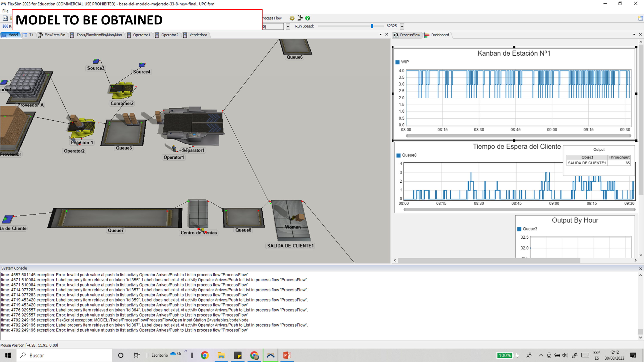Toggle the Queue3 legend in Output By Hour
644x362 pixels.
[519, 229]
